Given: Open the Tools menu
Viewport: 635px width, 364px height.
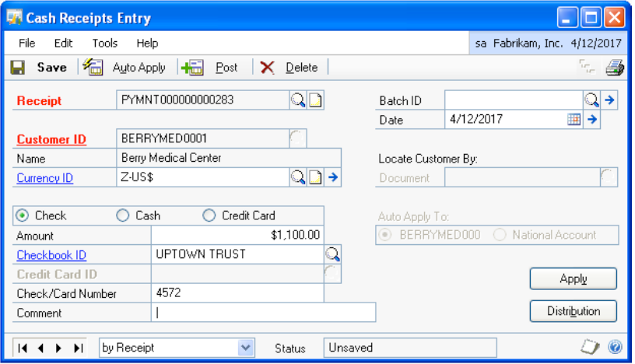Looking at the screenshot, I should tap(104, 43).
